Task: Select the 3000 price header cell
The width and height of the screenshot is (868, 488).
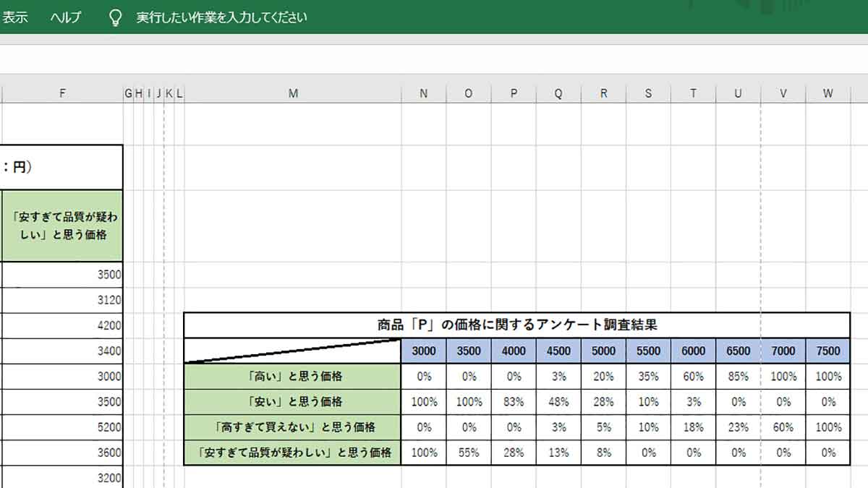Action: 423,351
